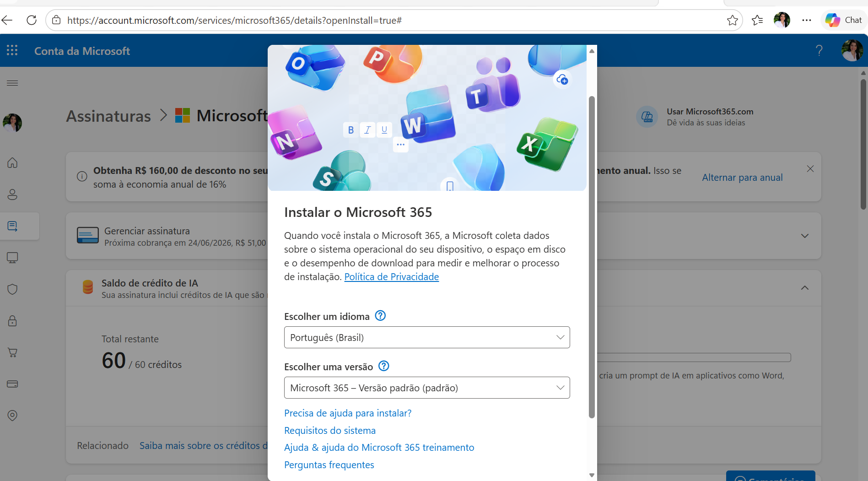868x481 pixels.
Task: Open Payment options card icon in sidebar
Action: click(x=12, y=384)
